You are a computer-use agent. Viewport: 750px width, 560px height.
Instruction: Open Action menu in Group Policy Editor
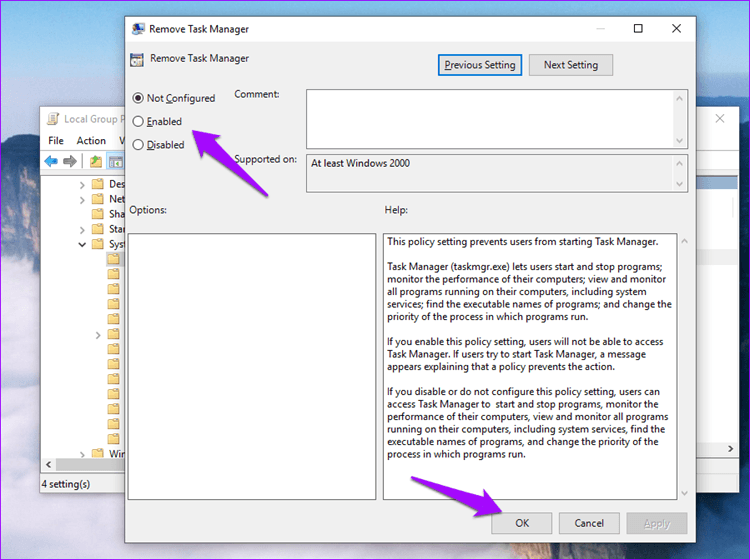pos(91,141)
